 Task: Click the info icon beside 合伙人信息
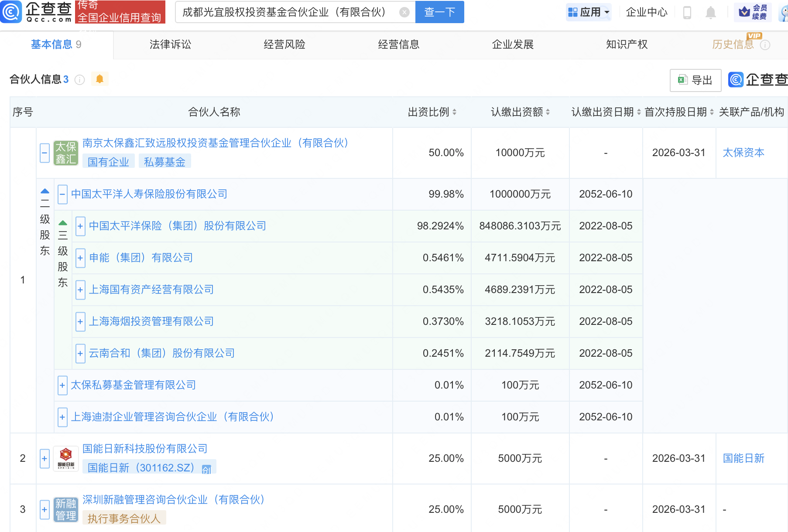79,80
